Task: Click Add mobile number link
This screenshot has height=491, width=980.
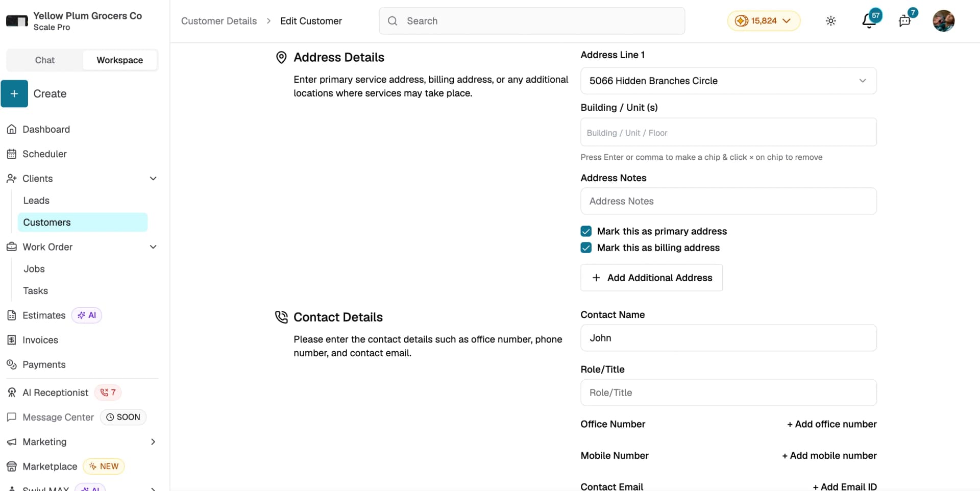Action: 829,455
